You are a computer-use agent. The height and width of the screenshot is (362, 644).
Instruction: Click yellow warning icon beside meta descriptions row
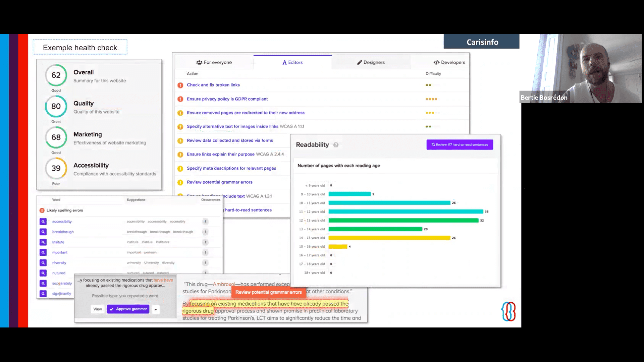click(x=180, y=169)
